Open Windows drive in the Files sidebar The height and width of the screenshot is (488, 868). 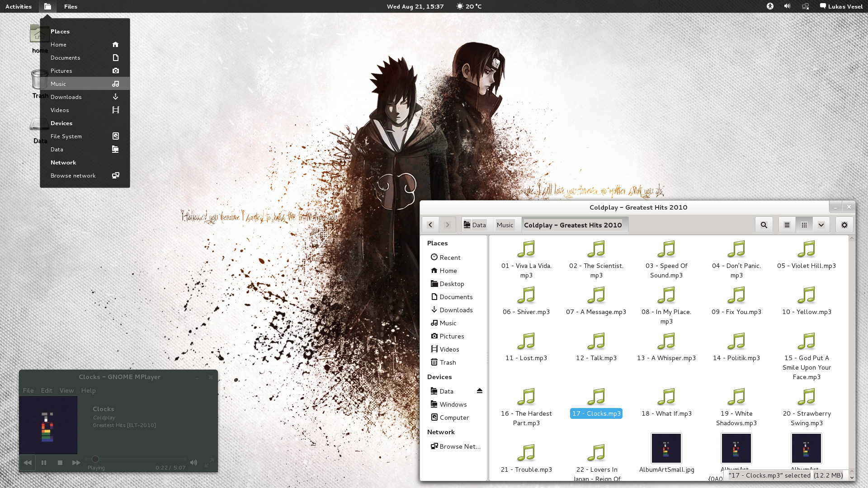pyautogui.click(x=453, y=404)
